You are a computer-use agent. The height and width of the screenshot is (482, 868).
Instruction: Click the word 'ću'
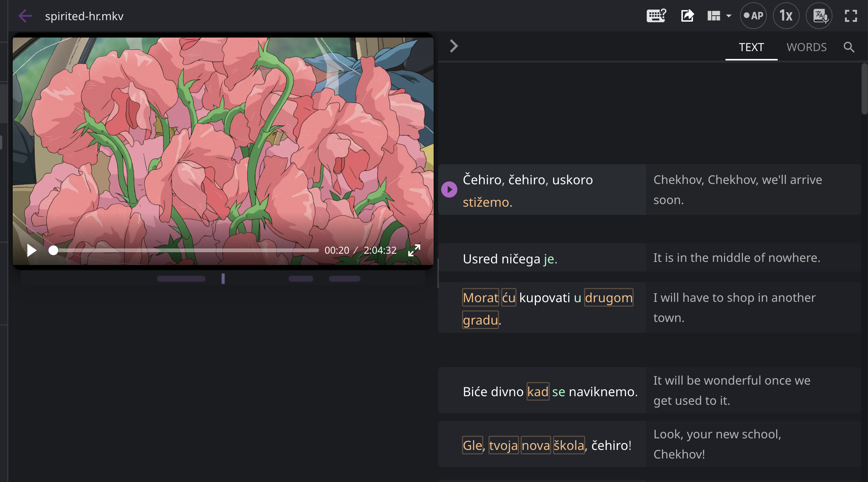click(509, 298)
